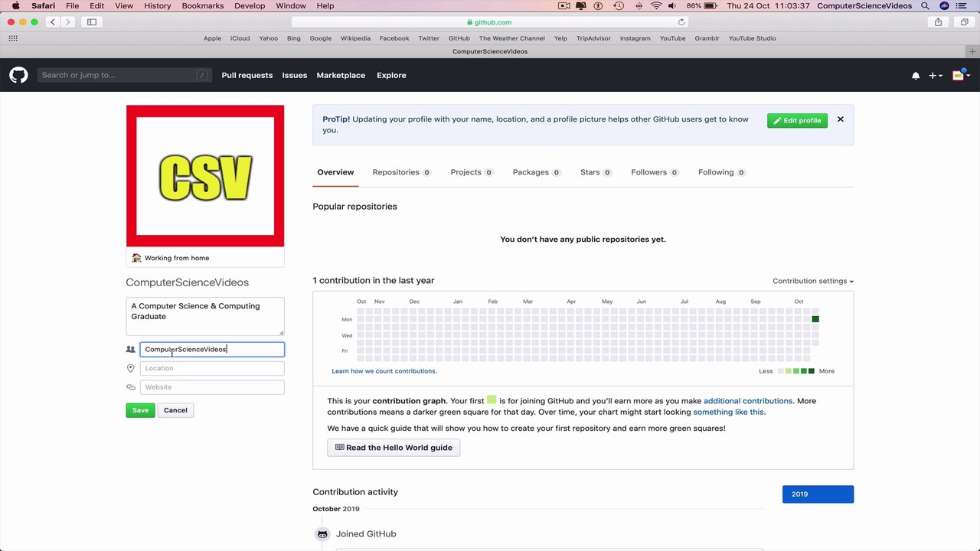
Task: Go back in Safari history
Action: [x=53, y=22]
